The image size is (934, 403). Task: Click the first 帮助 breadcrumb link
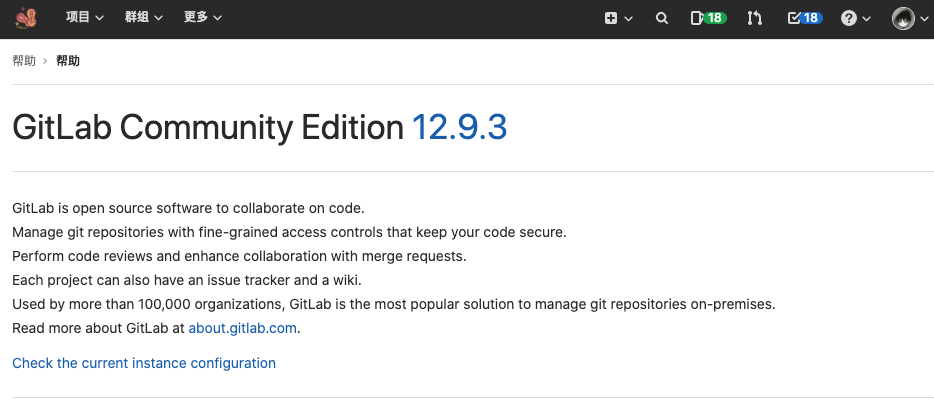click(24, 61)
